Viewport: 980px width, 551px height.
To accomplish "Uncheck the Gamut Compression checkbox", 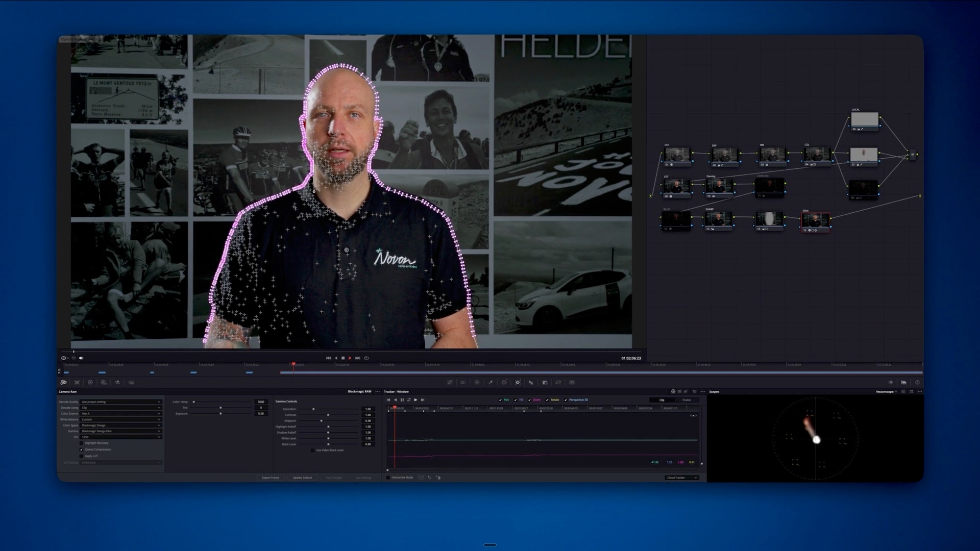I will [x=81, y=449].
